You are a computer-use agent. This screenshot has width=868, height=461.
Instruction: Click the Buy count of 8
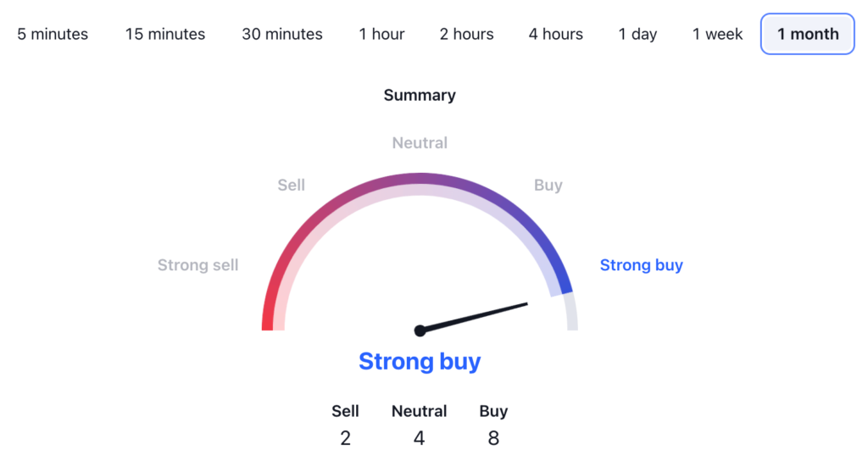[x=493, y=438]
